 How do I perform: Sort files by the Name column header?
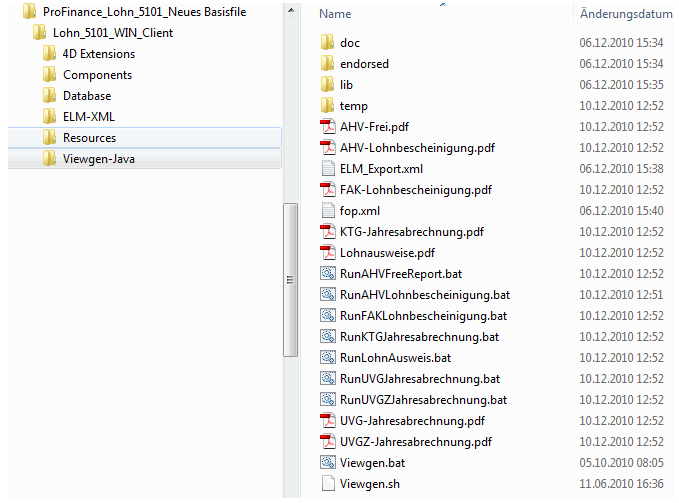(336, 15)
